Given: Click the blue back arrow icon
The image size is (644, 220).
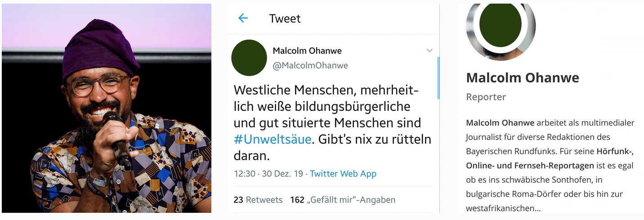Looking at the screenshot, I should (243, 18).
